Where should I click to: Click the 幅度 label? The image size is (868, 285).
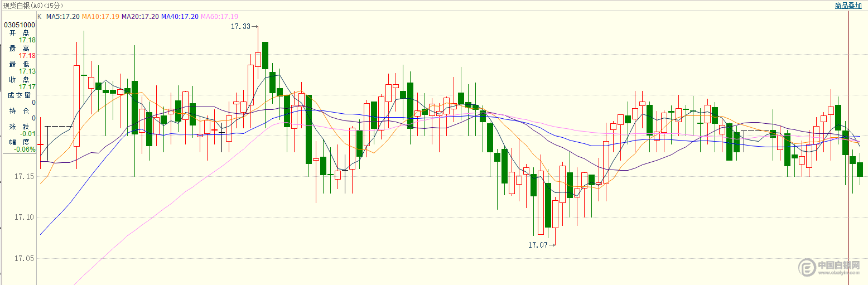pyautogui.click(x=19, y=142)
